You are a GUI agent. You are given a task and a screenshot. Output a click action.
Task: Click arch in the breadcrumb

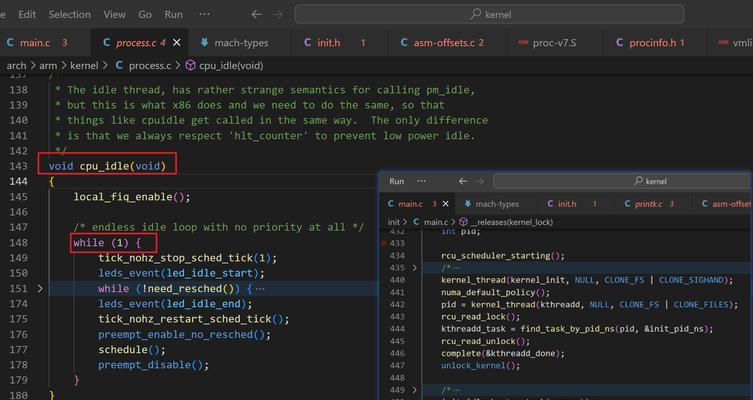pos(16,65)
